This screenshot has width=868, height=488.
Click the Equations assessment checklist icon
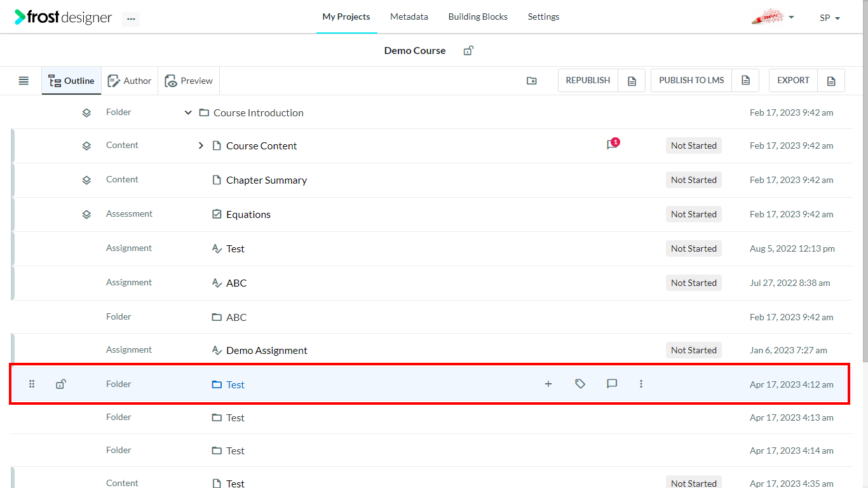(x=217, y=214)
